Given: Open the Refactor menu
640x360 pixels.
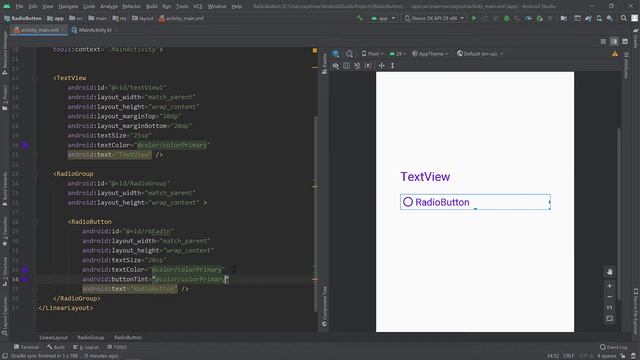Looking at the screenshot, I should click(x=131, y=7).
